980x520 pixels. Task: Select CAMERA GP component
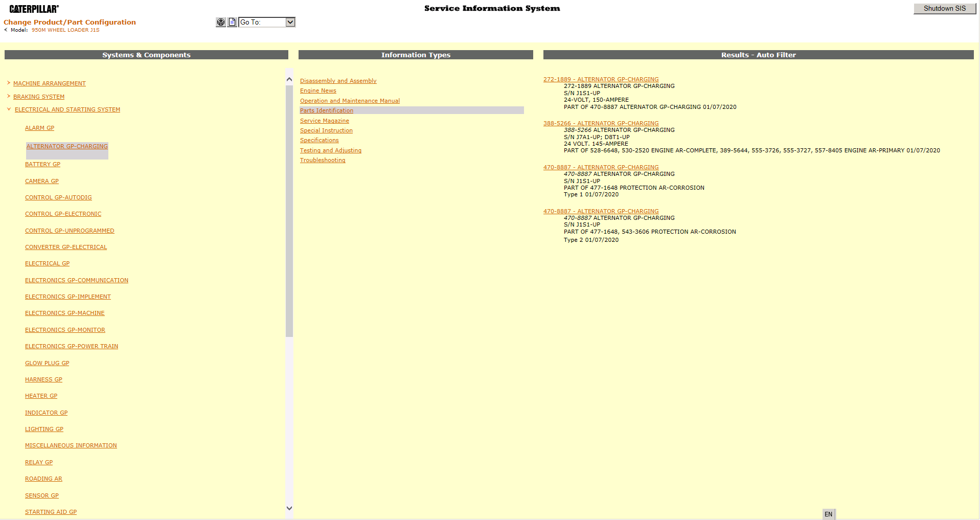point(42,181)
